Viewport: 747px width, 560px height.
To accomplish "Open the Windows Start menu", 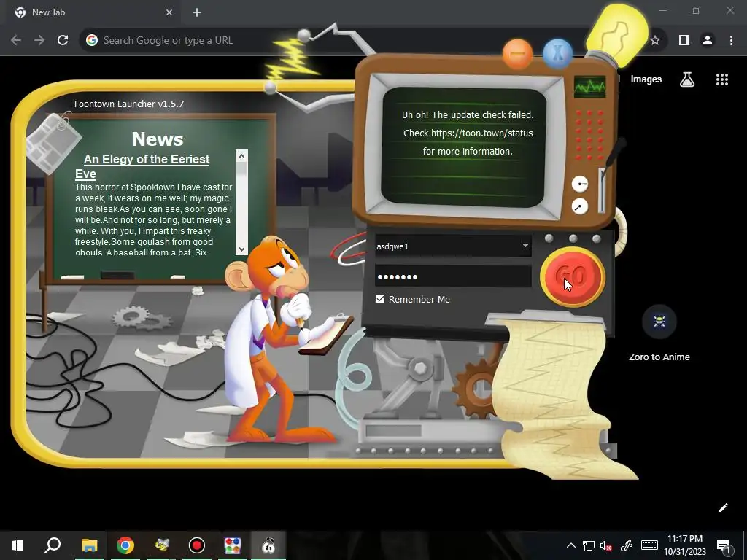I will 18,545.
